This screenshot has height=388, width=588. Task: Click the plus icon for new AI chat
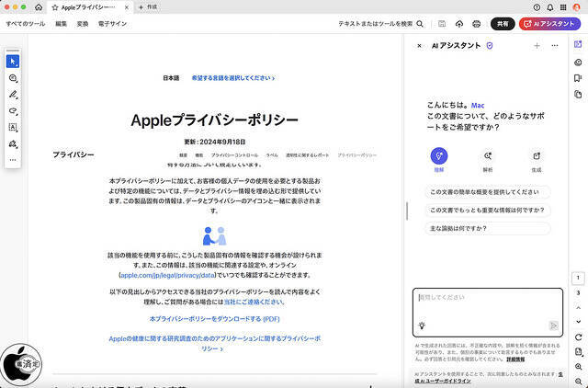537,45
